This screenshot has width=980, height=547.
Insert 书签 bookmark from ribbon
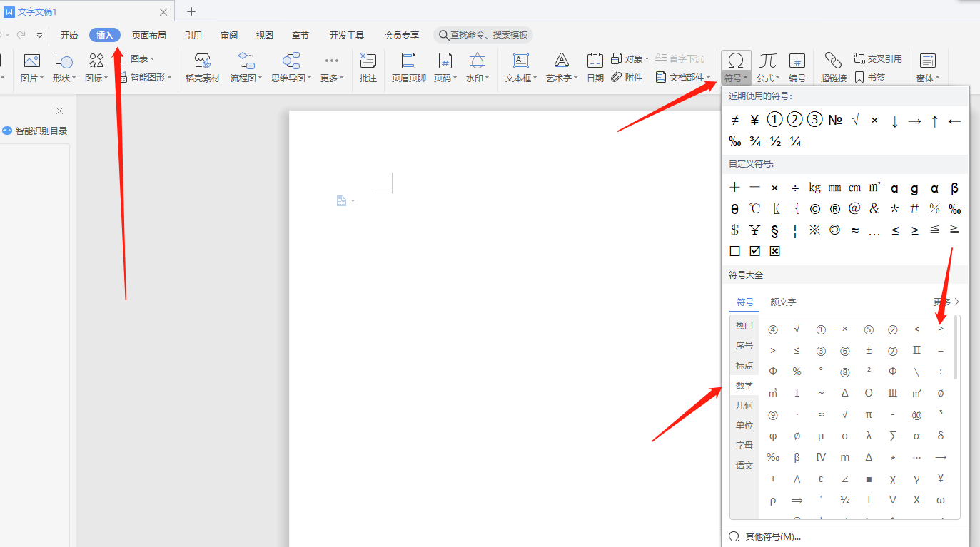click(869, 78)
